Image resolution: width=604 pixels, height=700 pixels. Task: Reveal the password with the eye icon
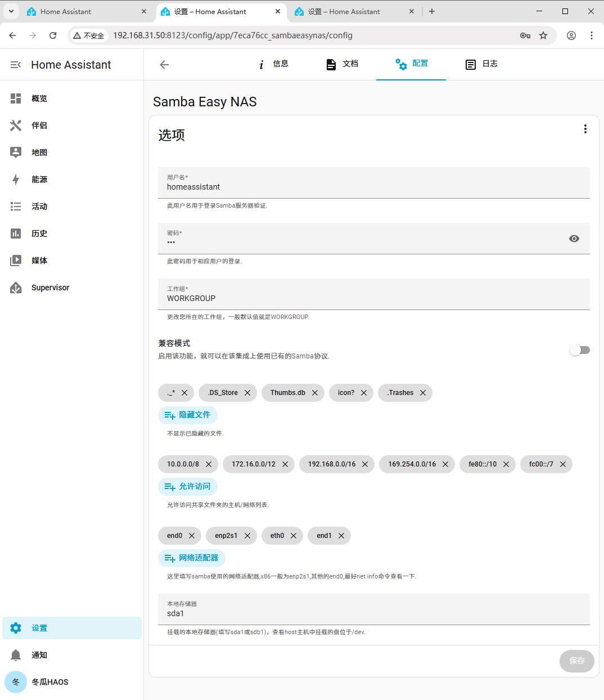[574, 239]
